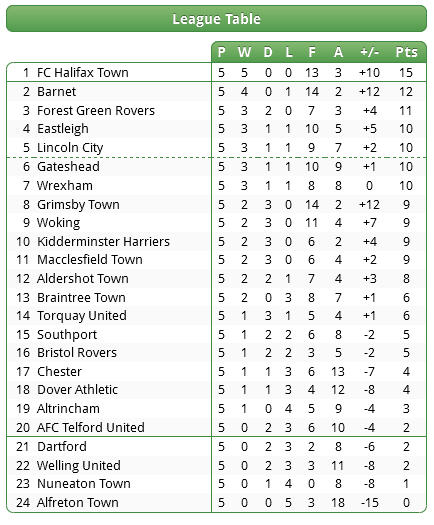Click Wrexham team name

[65, 185]
